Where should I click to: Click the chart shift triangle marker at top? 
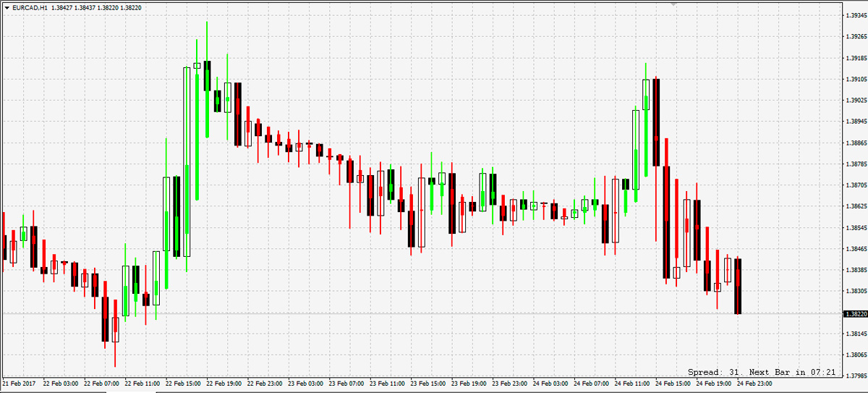point(675,3)
